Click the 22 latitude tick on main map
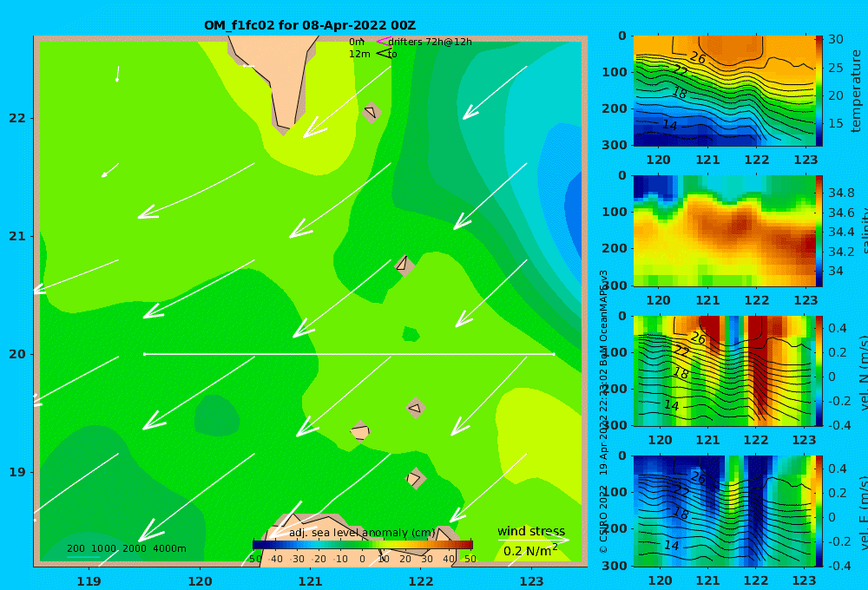 coord(17,118)
